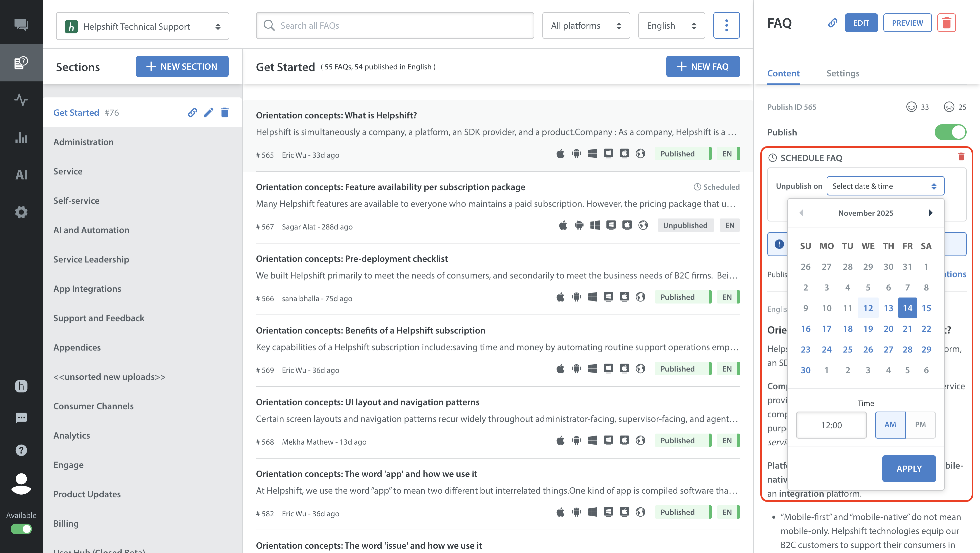Select the Administration section
The image size is (980, 553).
tap(83, 142)
